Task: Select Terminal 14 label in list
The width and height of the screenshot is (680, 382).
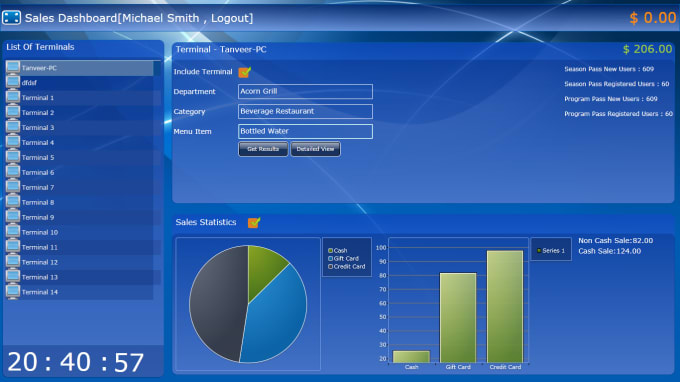Action: coord(40,292)
